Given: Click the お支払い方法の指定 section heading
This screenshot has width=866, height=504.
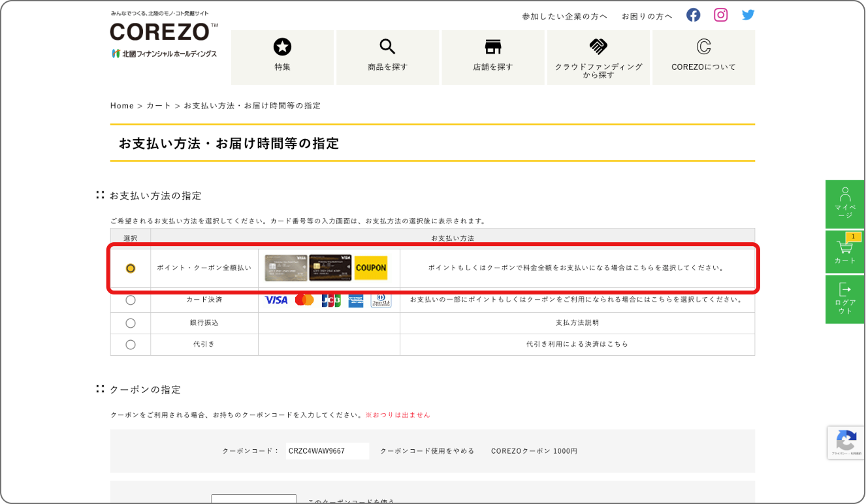Looking at the screenshot, I should pos(155,196).
